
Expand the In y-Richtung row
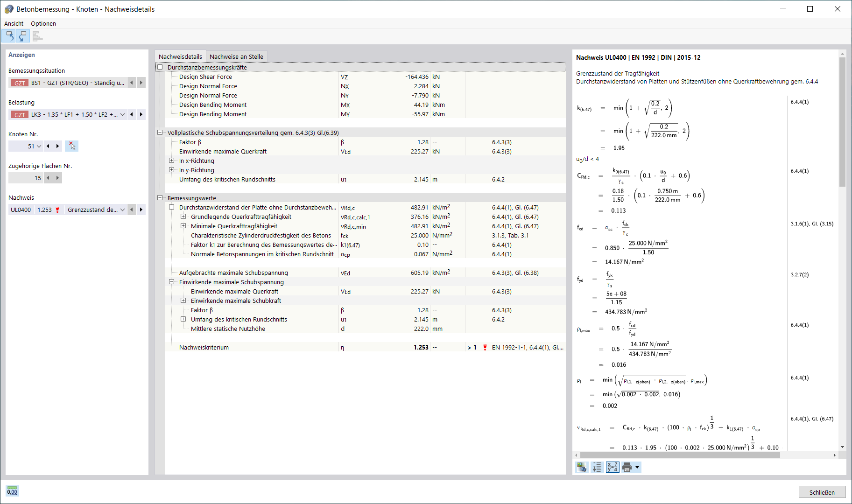click(x=172, y=170)
